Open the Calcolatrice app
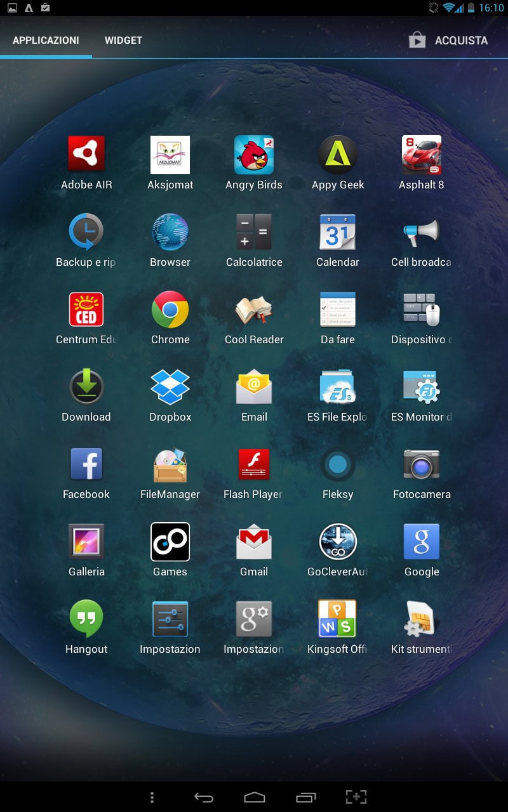The image size is (508, 812). pyautogui.click(x=254, y=241)
